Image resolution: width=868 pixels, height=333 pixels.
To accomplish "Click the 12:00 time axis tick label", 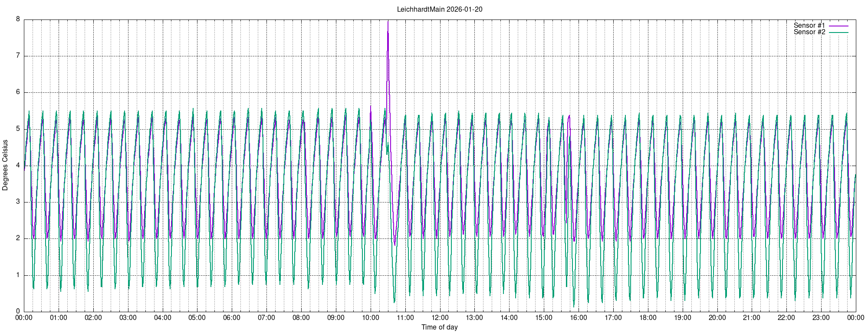I will pyautogui.click(x=440, y=318).
